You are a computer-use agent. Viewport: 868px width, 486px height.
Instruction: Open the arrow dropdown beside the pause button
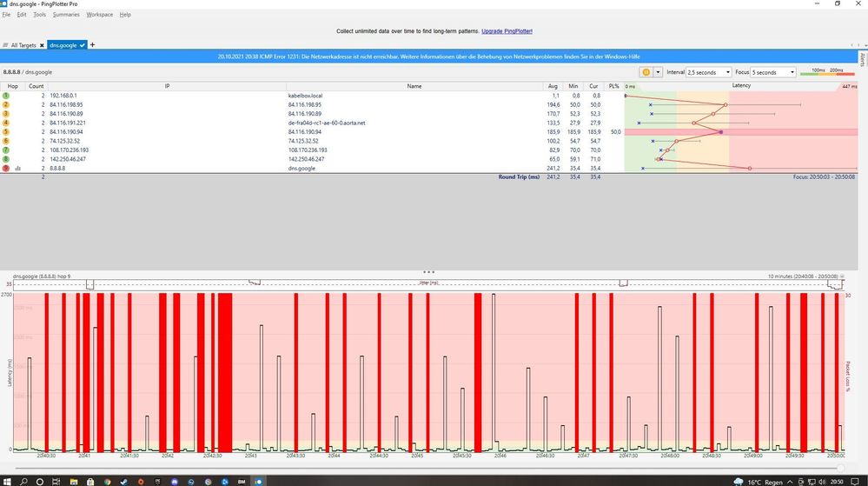(x=658, y=72)
